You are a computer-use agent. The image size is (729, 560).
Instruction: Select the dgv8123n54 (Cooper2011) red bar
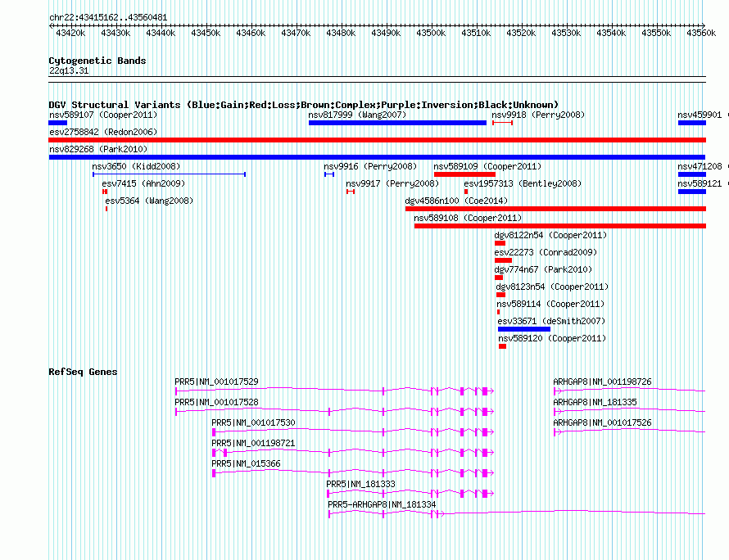[x=500, y=295]
